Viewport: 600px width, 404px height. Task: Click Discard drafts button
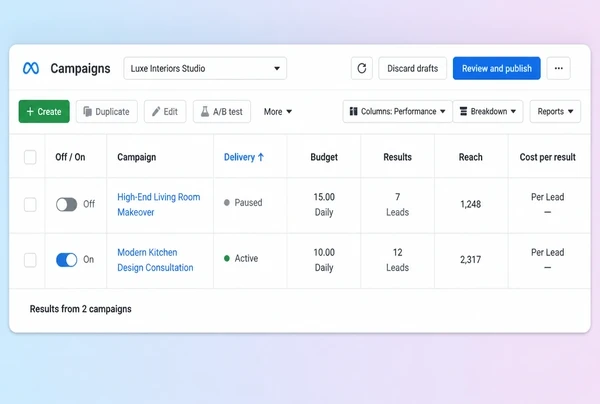[412, 68]
